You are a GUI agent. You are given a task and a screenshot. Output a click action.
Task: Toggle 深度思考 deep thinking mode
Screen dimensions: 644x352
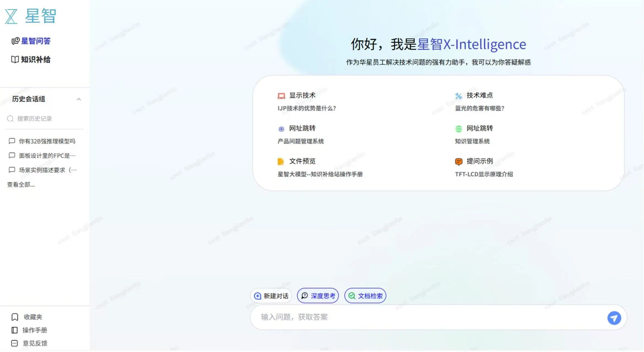tap(318, 296)
